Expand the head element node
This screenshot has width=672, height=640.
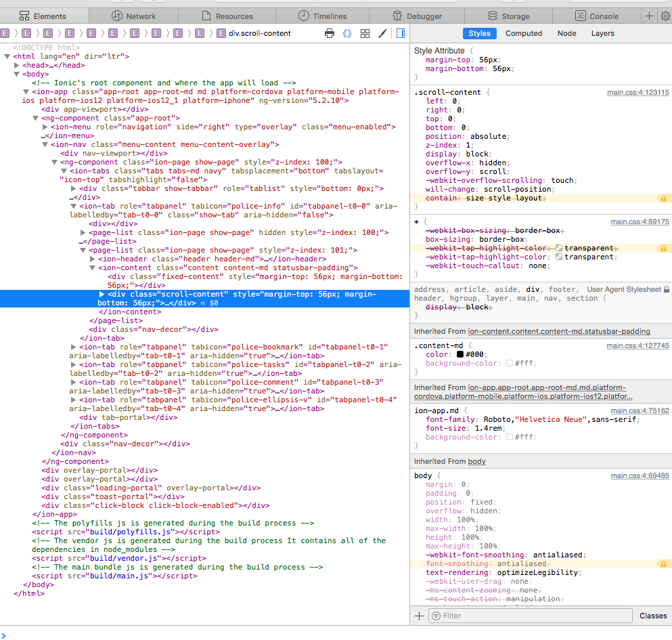[17, 66]
